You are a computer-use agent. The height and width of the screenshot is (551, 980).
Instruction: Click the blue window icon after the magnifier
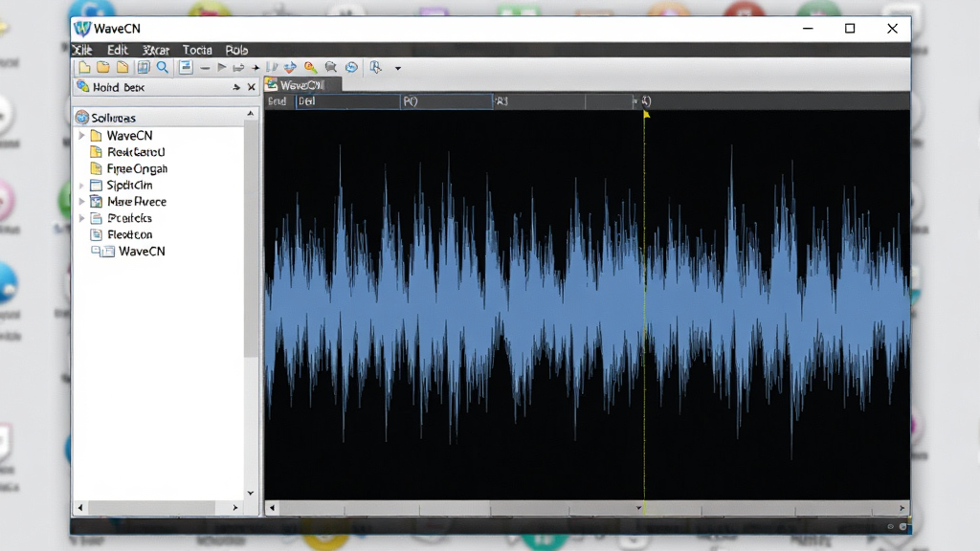click(x=186, y=68)
